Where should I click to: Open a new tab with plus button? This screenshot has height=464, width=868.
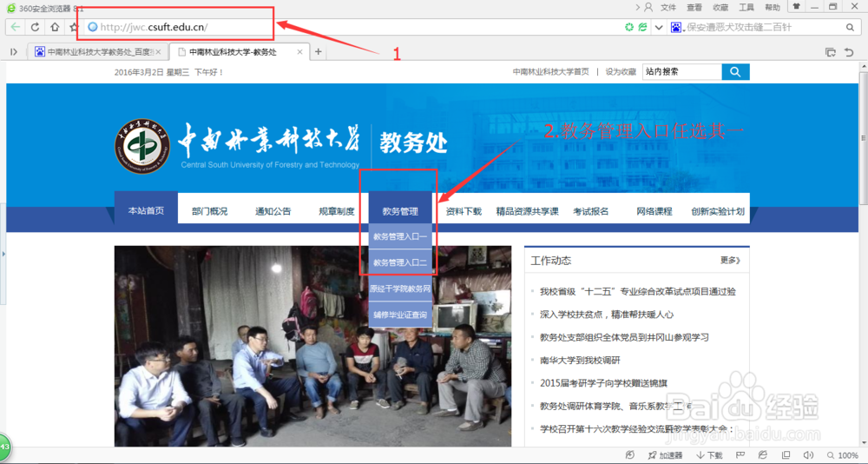319,51
